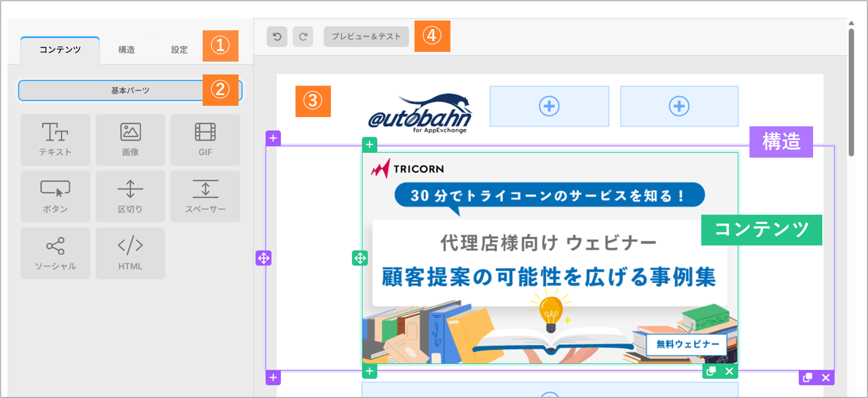868x398 pixels.
Task: Click the redo arrow button
Action: pyautogui.click(x=303, y=36)
